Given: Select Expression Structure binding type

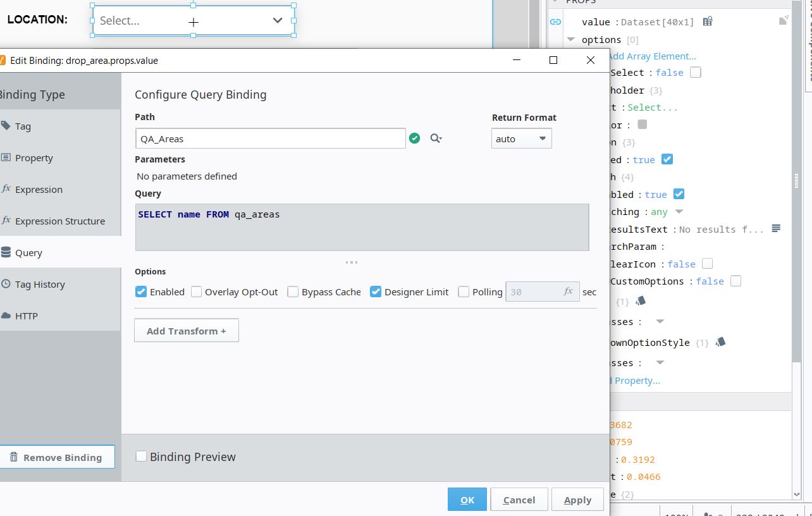Looking at the screenshot, I should click(x=60, y=221).
